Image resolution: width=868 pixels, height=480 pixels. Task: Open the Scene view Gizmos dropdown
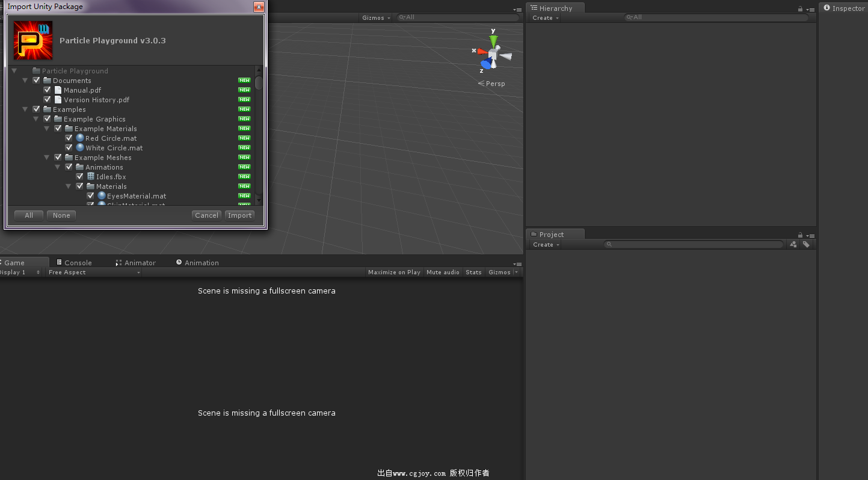376,17
